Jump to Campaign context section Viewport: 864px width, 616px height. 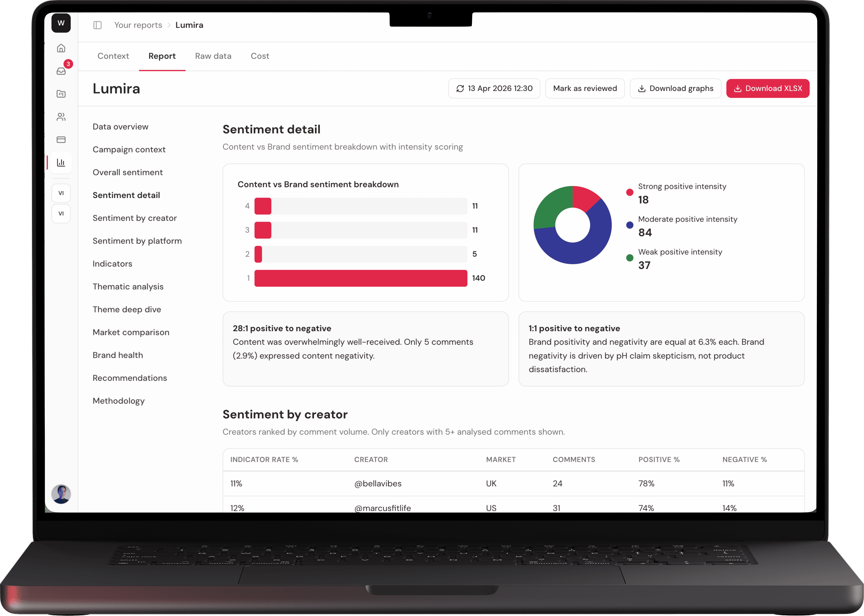[129, 150]
